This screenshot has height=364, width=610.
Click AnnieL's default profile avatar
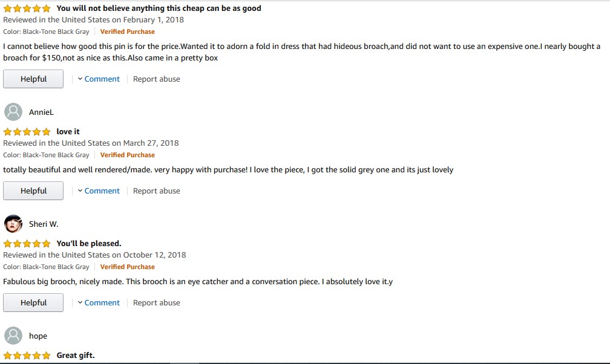tap(13, 112)
